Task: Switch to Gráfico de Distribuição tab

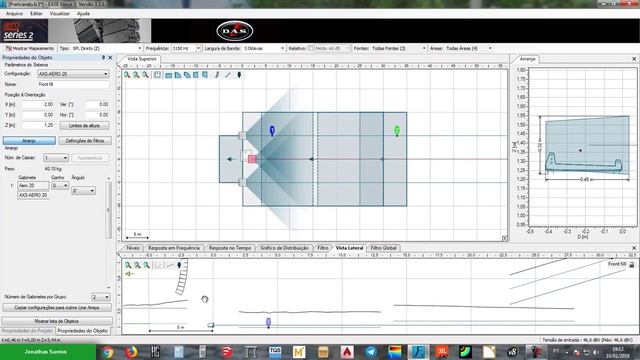Action: (284, 248)
